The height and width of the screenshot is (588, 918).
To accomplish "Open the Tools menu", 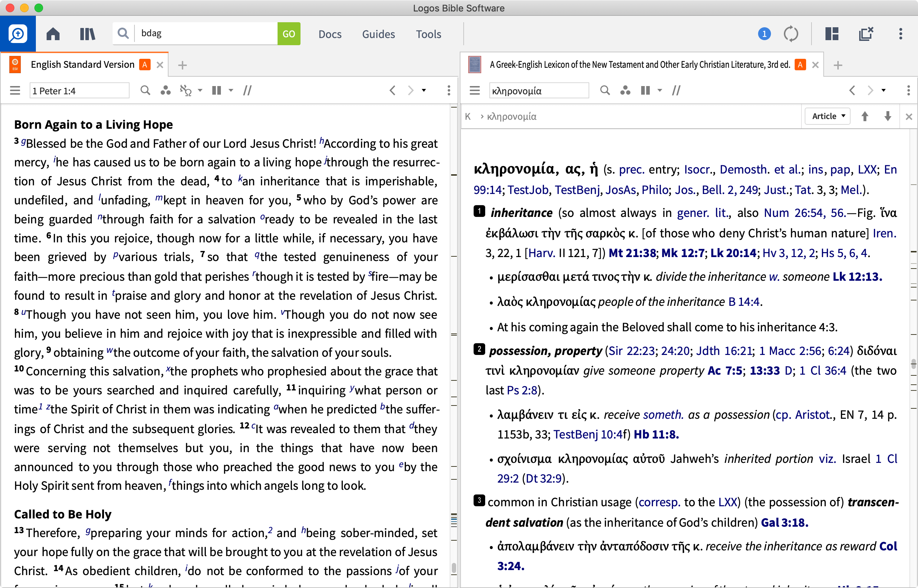I will click(429, 34).
